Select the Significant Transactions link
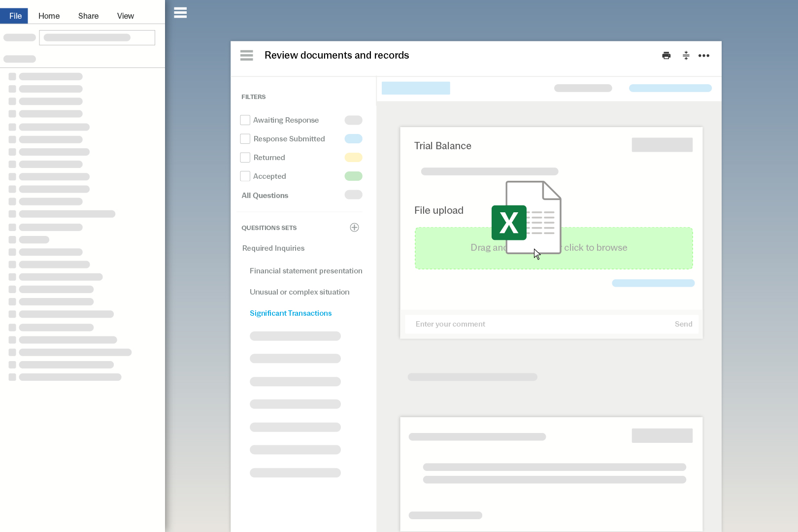Screen dimensions: 798x532 (x=291, y=313)
